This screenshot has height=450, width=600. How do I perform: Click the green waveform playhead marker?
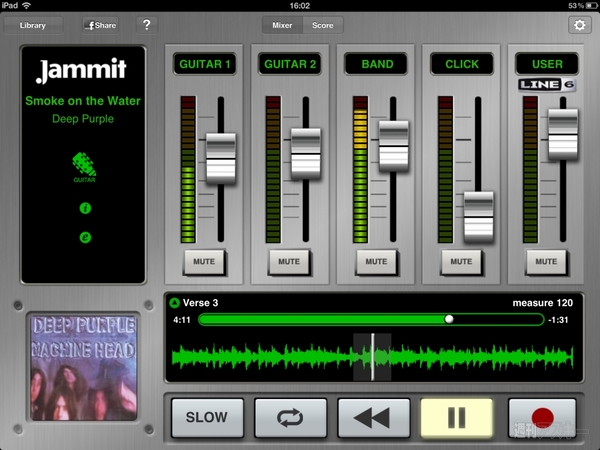click(373, 357)
